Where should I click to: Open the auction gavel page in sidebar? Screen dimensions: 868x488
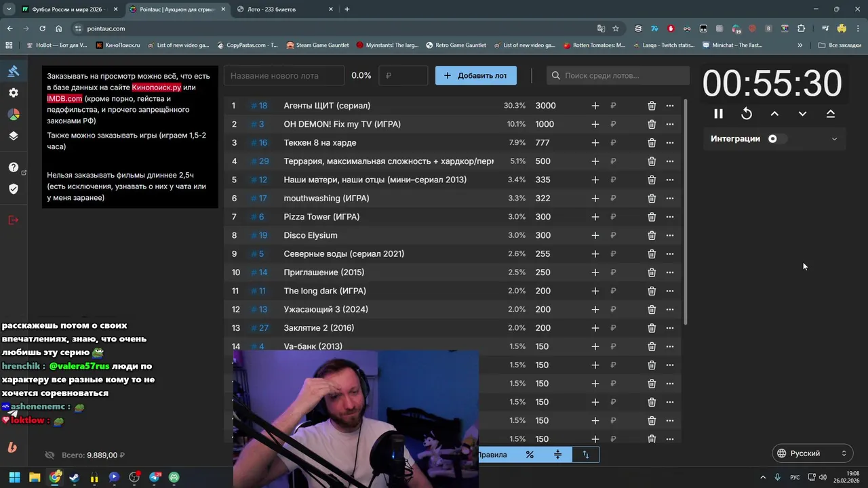click(14, 71)
